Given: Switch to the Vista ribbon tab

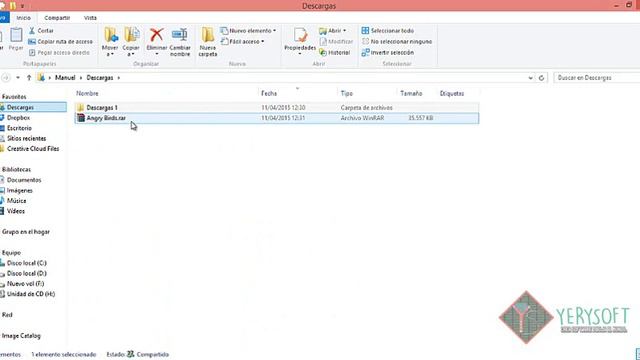Looking at the screenshot, I should (90, 18).
